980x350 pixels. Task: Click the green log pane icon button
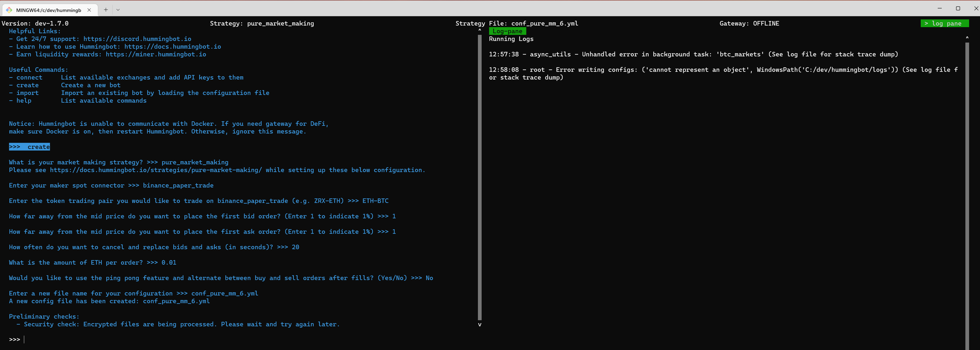click(x=944, y=23)
